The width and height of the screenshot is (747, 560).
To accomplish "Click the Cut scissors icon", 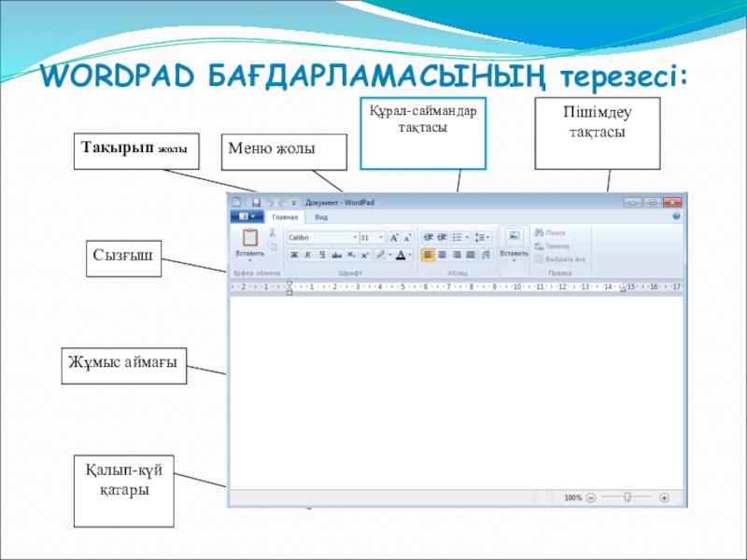I will 272,232.
